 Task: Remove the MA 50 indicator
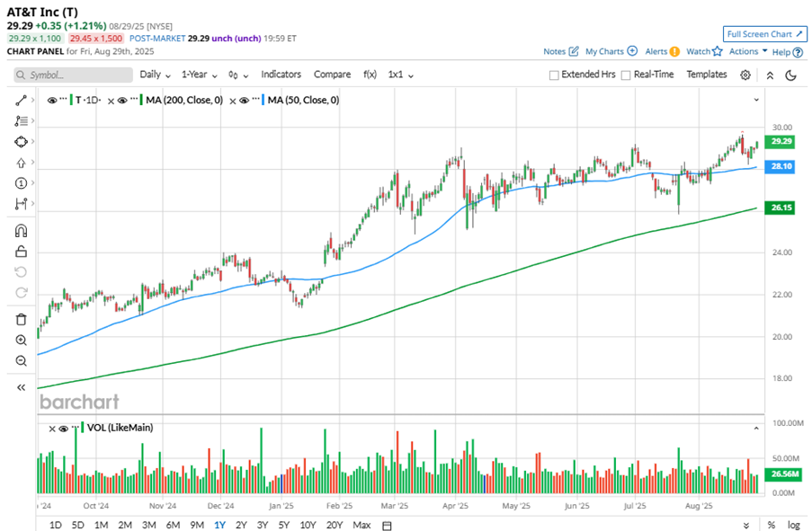[233, 101]
